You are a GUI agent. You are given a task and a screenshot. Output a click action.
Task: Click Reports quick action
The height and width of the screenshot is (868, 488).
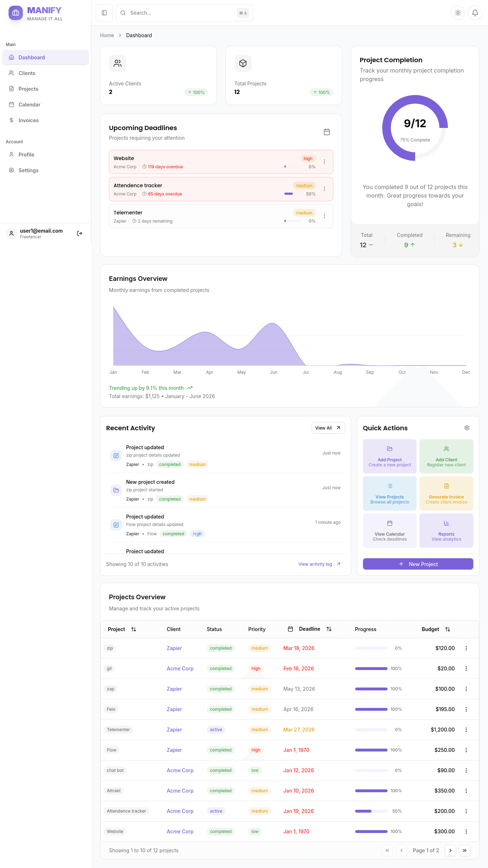click(446, 531)
